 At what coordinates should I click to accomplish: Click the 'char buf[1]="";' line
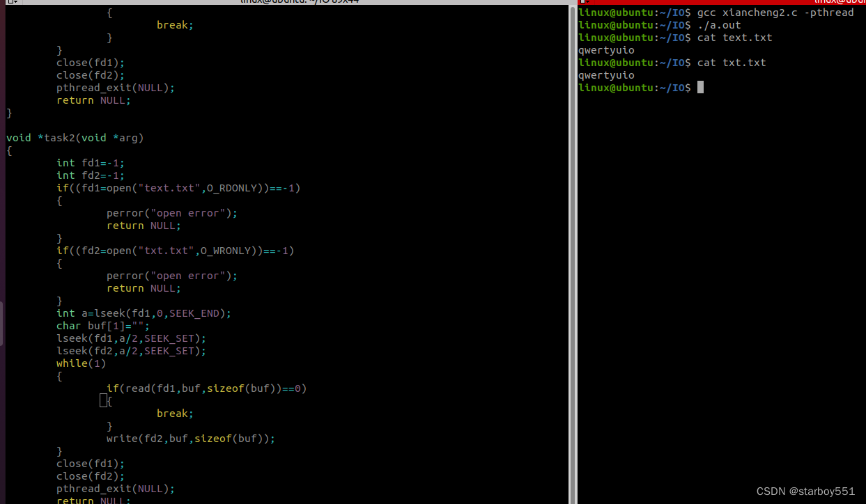click(103, 326)
